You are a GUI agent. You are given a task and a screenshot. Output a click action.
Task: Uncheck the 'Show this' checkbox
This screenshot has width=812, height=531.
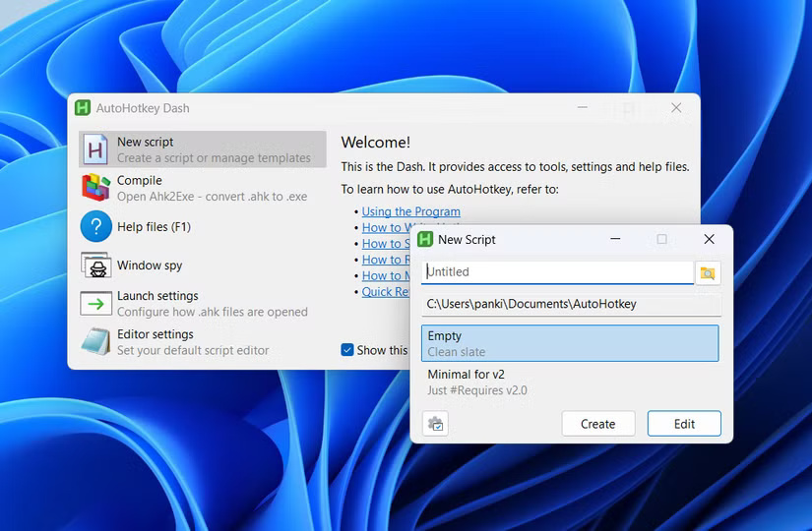coord(346,350)
